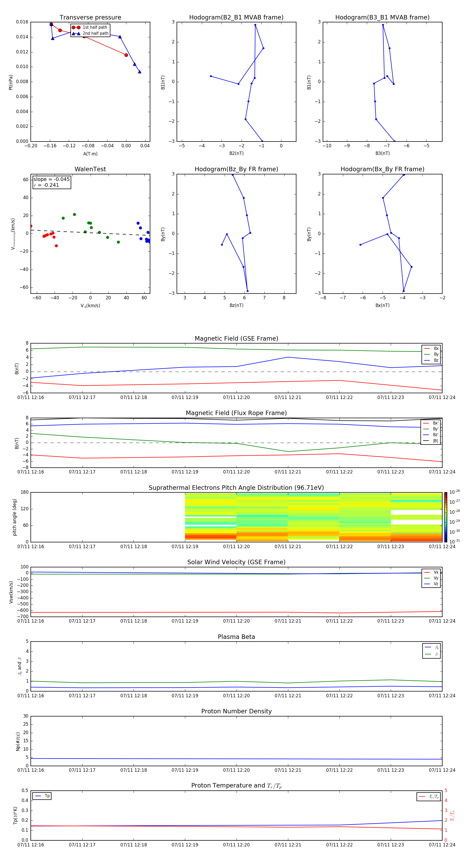Viewport: 473px width, 868px height.
Task: Click the 'Pt(nPa)' y-axis label
Action: pyautogui.click(x=11, y=82)
